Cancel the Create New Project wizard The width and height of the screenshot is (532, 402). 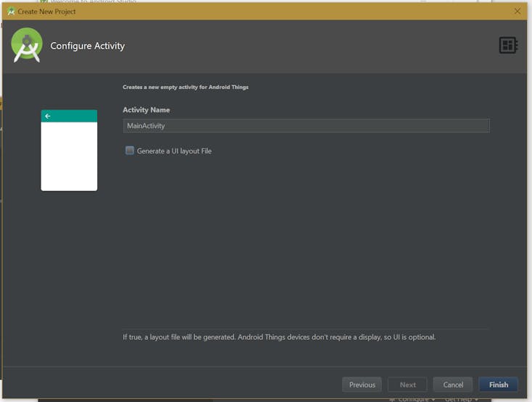click(x=453, y=385)
